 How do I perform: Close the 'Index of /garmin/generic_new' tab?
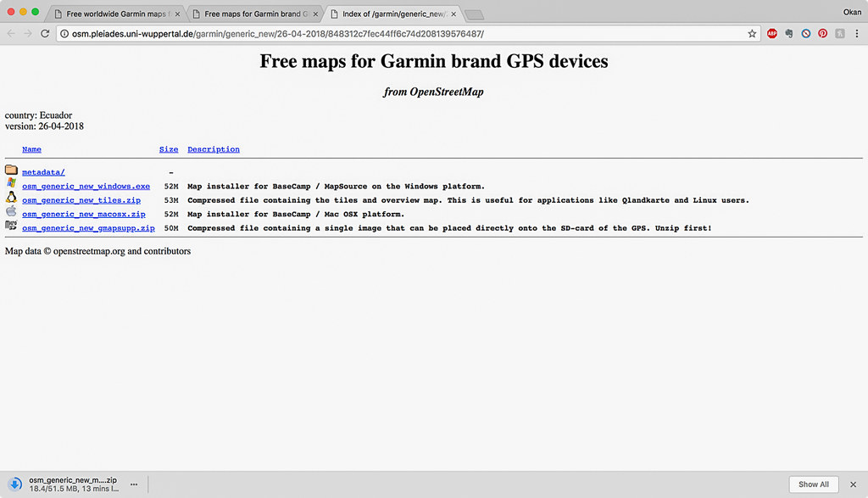[453, 14]
